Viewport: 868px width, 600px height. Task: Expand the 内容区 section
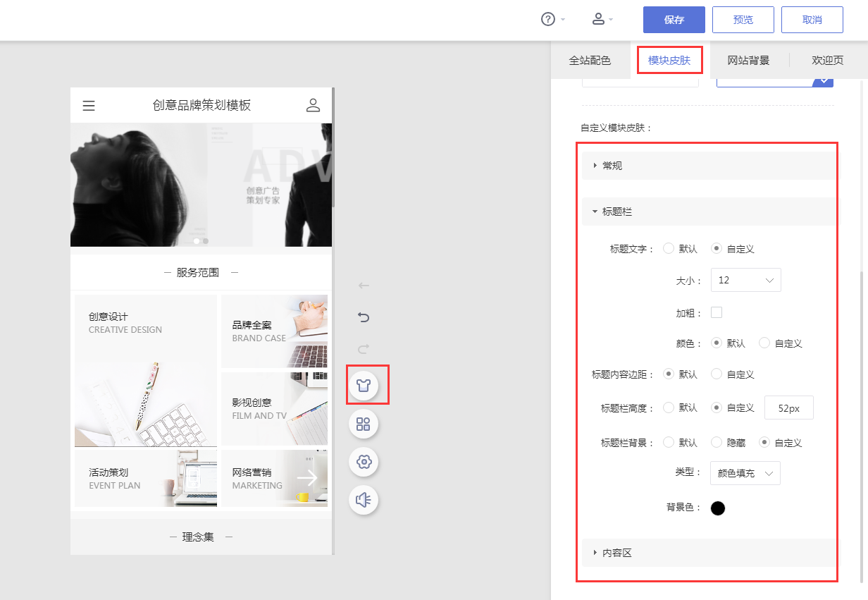tap(710, 553)
